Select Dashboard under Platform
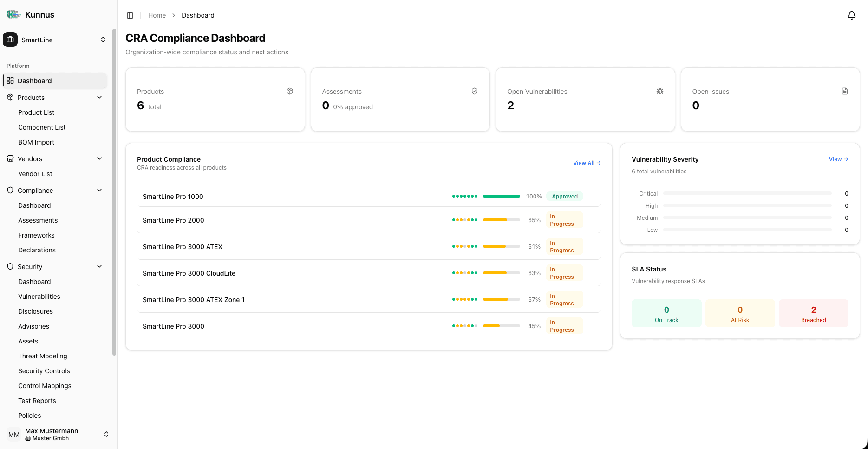The image size is (868, 449). [55, 80]
